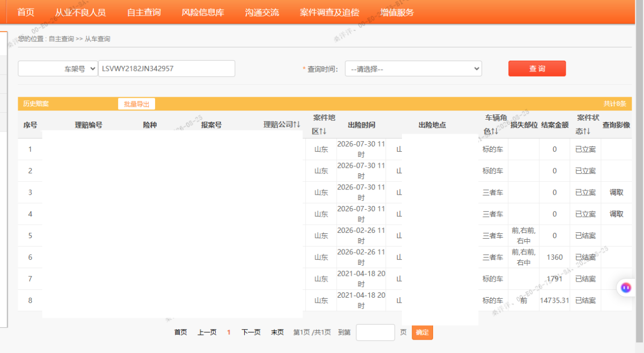Open the floating assistant robot icon
The height and width of the screenshot is (353, 644).
[626, 288]
